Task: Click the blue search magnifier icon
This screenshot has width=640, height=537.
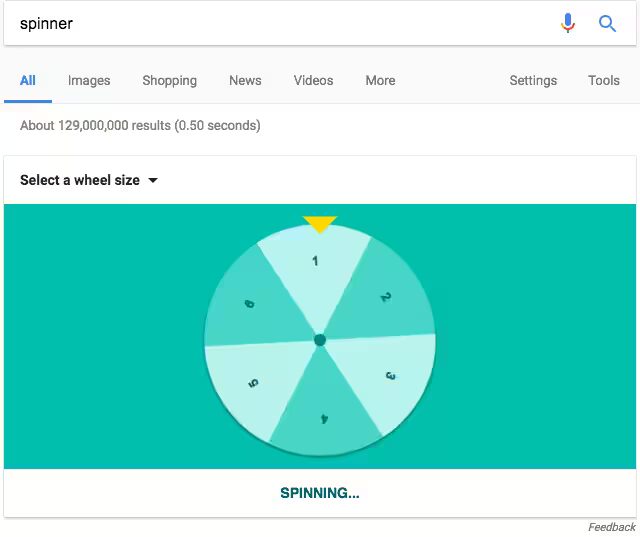Action: [x=607, y=23]
